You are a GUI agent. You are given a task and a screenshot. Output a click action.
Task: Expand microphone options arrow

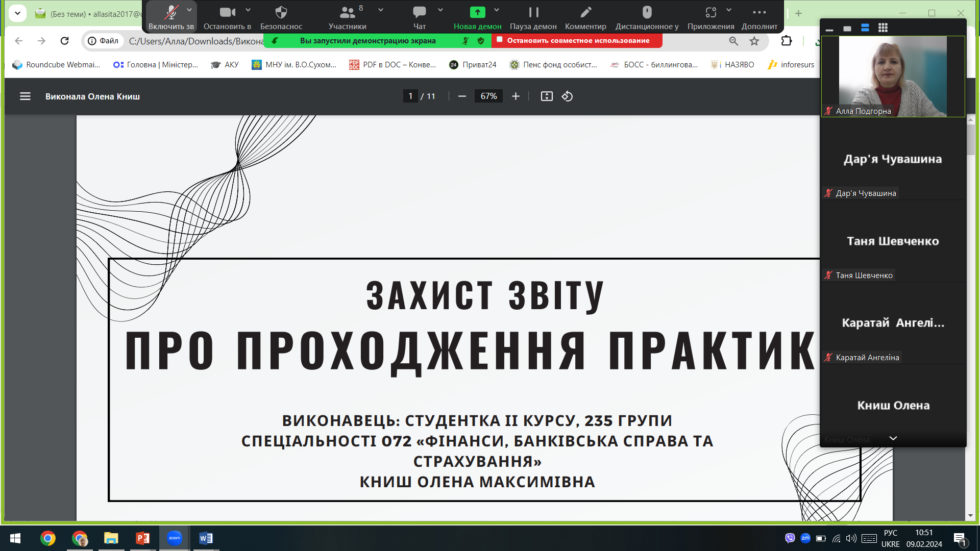pyautogui.click(x=189, y=10)
